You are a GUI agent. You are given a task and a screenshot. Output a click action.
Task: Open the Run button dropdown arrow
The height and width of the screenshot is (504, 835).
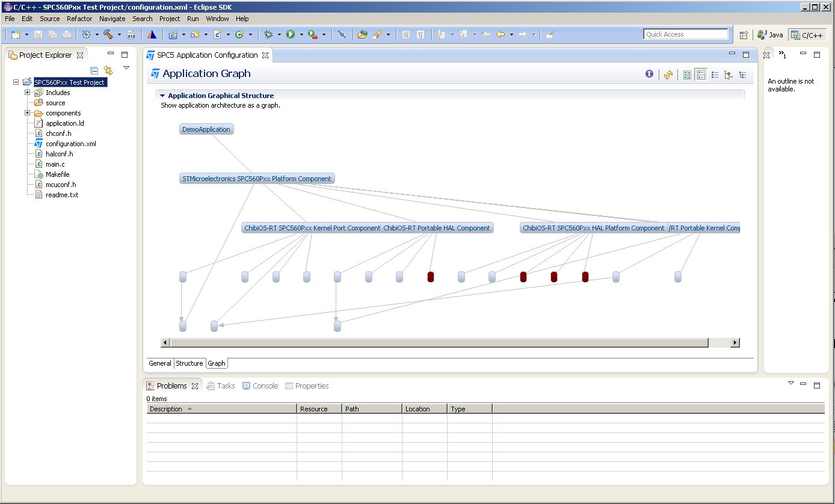(x=301, y=35)
